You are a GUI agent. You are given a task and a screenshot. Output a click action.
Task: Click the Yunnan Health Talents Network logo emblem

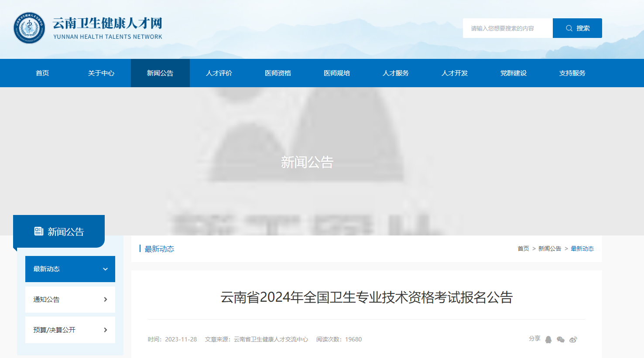click(x=29, y=28)
